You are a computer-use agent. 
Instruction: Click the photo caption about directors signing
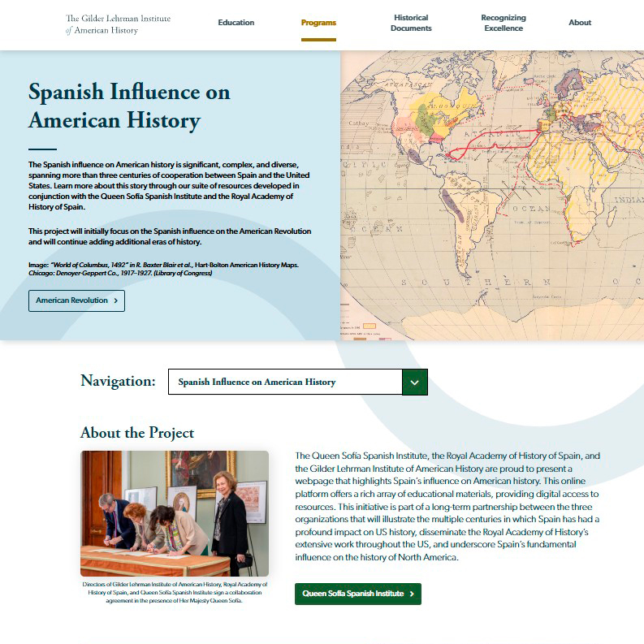[x=175, y=592]
